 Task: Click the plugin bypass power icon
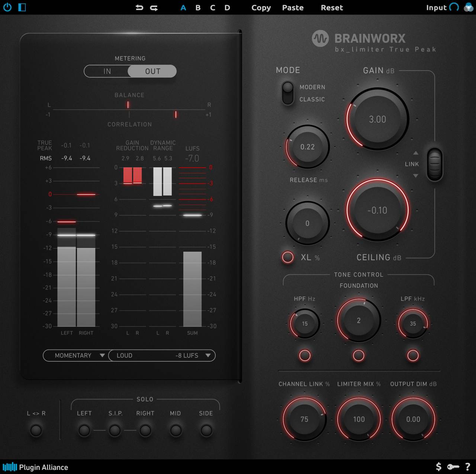(7, 7)
